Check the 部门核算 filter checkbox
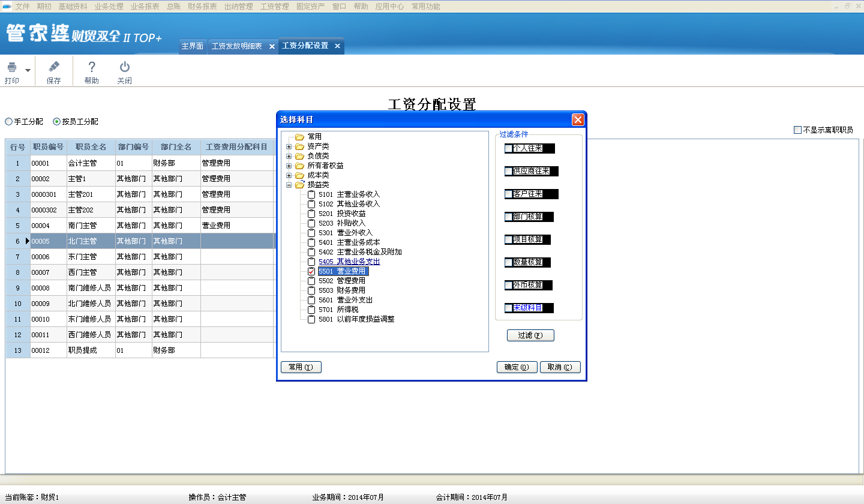This screenshot has width=864, height=504. [509, 217]
